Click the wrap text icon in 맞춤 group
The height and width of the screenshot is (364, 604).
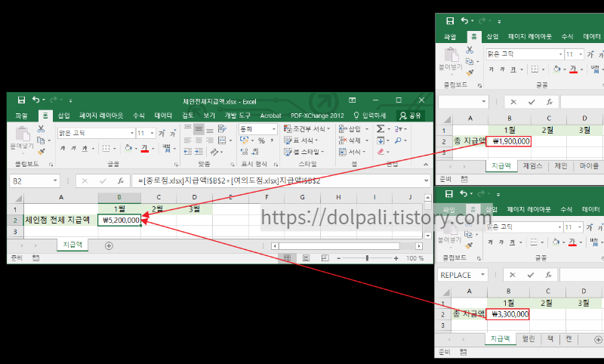(x=222, y=128)
